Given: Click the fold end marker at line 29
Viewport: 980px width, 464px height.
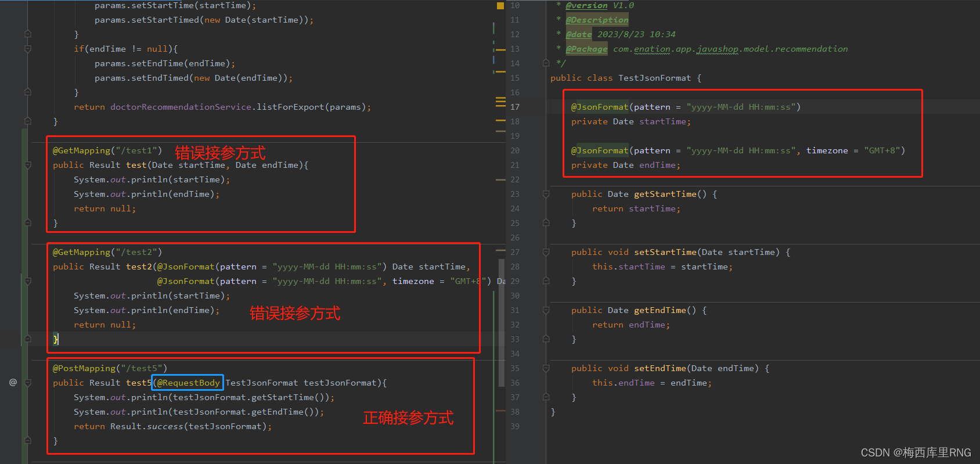Looking at the screenshot, I should 546,281.
